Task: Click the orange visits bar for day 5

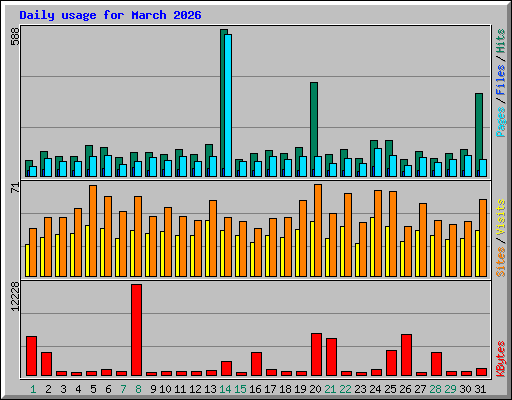Action: [93, 231]
